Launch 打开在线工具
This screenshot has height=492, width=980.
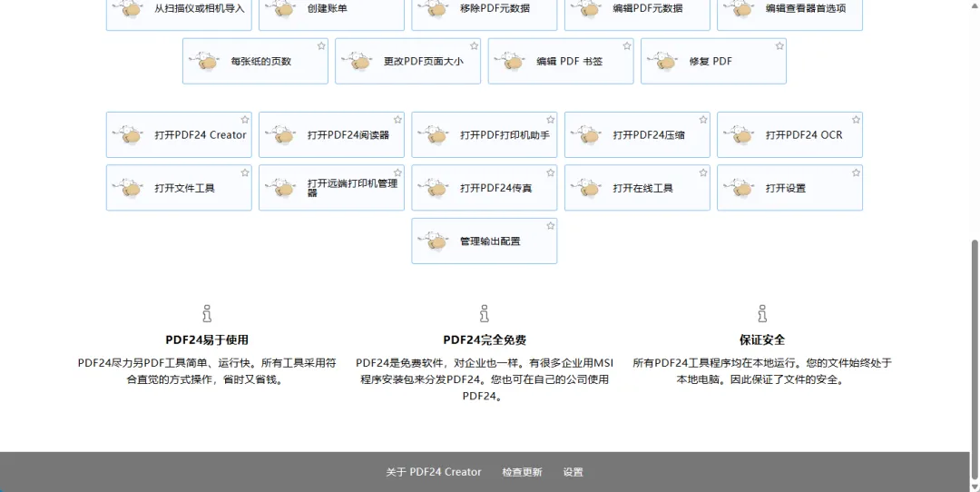coord(637,188)
